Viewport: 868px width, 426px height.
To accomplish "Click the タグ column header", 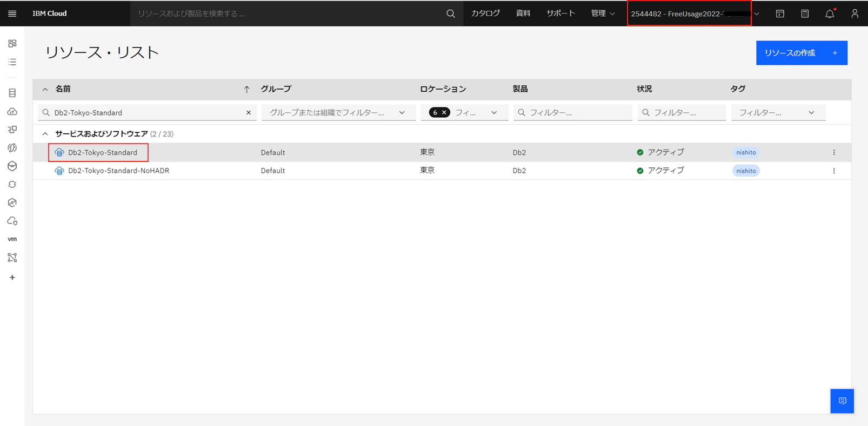I will (x=738, y=89).
